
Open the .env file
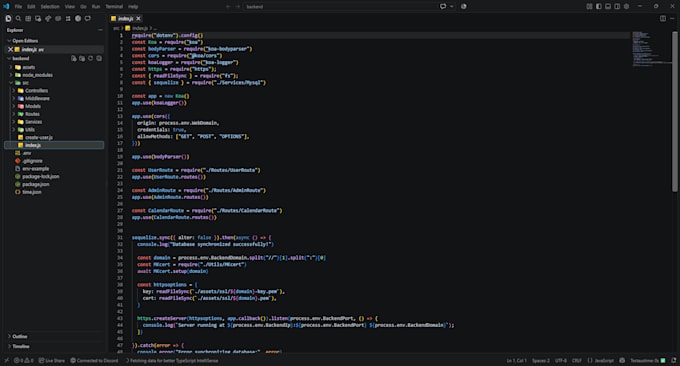pyautogui.click(x=26, y=153)
